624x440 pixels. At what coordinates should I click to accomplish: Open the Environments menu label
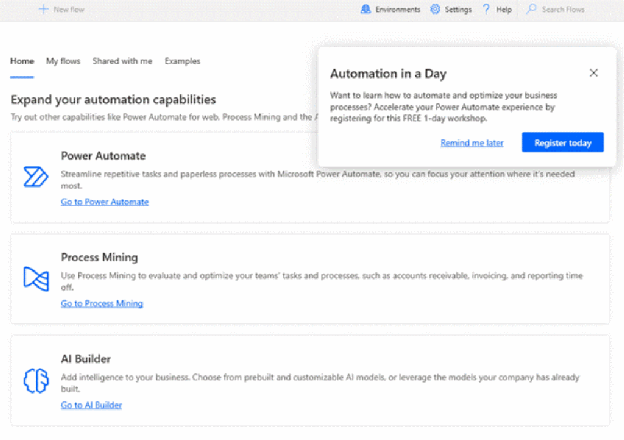(398, 10)
